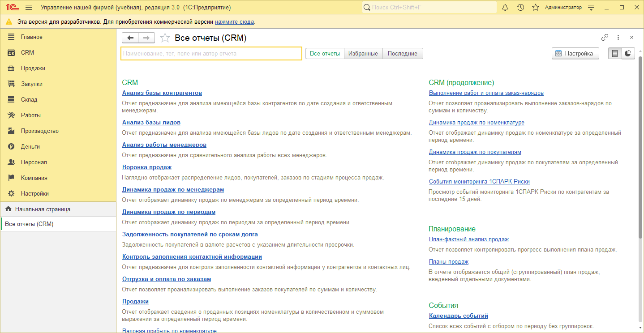
Task: Click the CRM section heading
Action: (130, 83)
